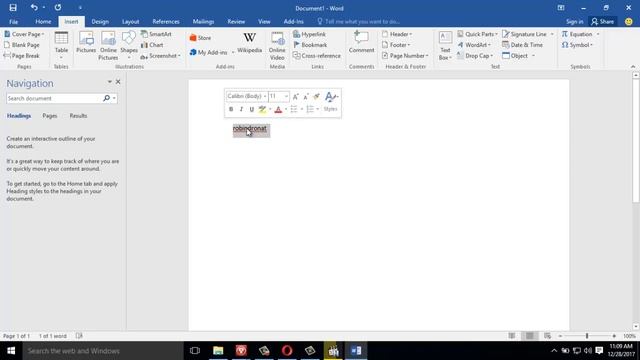Undo the last action
640x360 pixels.
pos(34,8)
